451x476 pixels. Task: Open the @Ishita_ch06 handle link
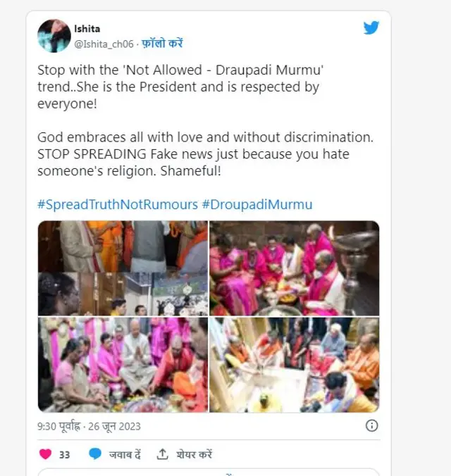coord(102,43)
